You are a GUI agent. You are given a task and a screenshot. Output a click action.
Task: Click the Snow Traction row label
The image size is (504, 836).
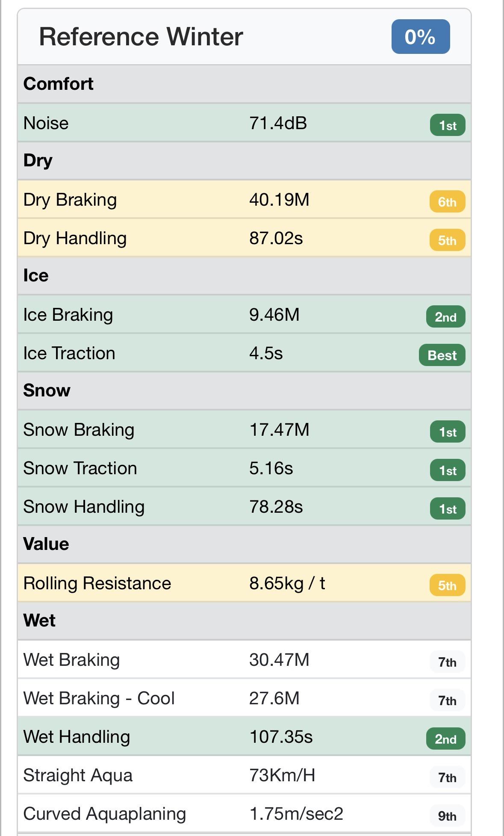tap(80, 468)
